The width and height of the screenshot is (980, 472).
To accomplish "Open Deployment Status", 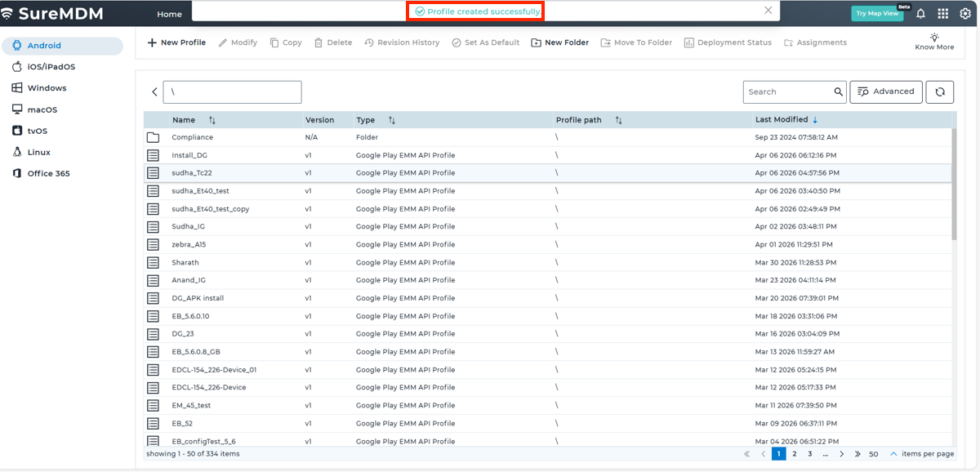I will [x=728, y=42].
